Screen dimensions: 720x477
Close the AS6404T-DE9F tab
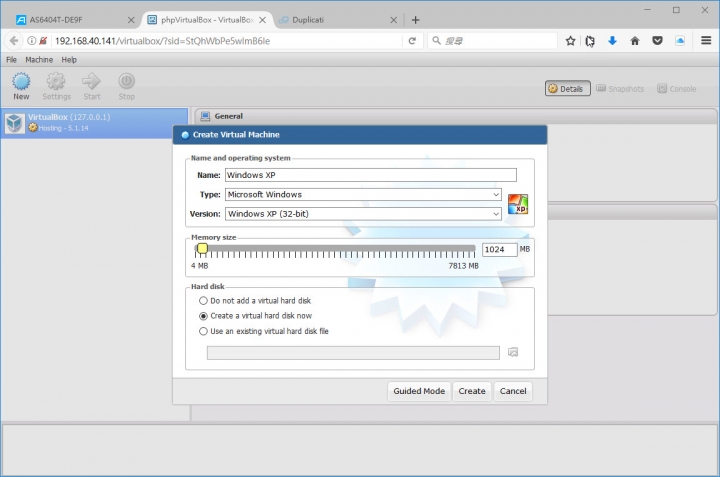coord(131,20)
